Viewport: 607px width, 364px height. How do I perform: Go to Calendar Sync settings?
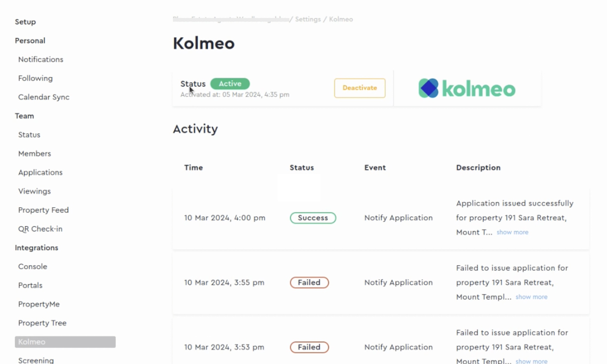click(x=44, y=97)
